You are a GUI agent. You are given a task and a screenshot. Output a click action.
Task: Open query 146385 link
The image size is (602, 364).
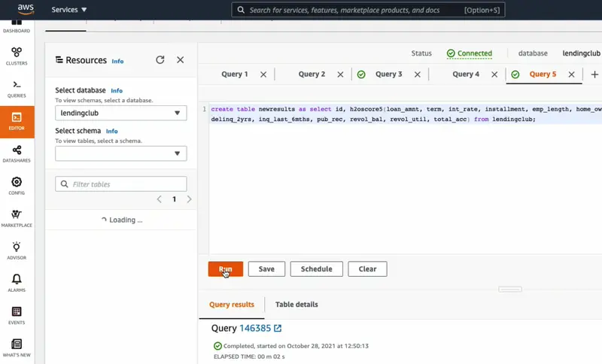point(255,329)
